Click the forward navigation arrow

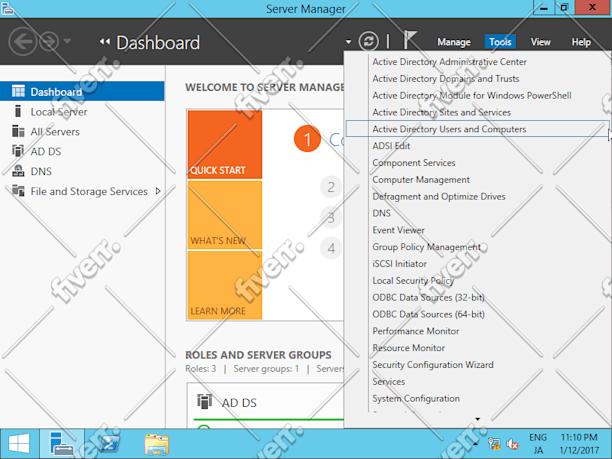pos(49,41)
